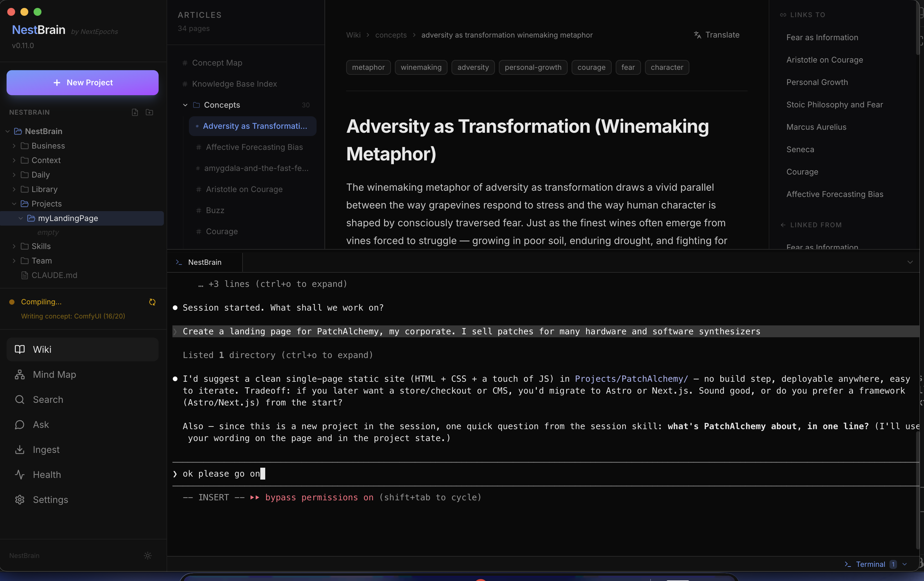Create a new file in NestBrain sidebar
Screen dimensions: 924x581
click(x=135, y=112)
